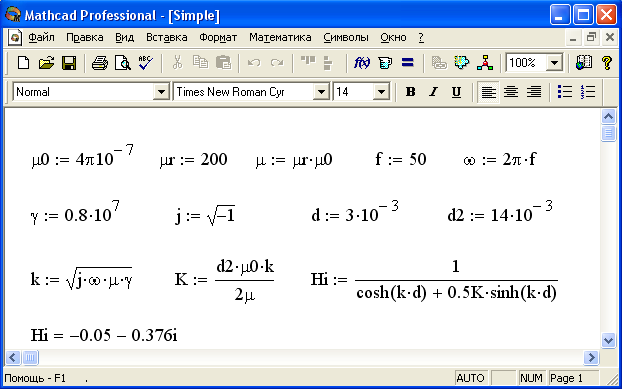
Task: Select the definition d2 := 14·10⁻³
Action: 500,212
